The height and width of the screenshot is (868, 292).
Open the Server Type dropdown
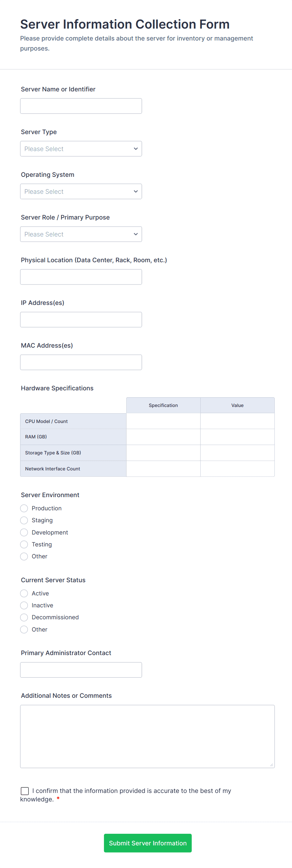(81, 149)
